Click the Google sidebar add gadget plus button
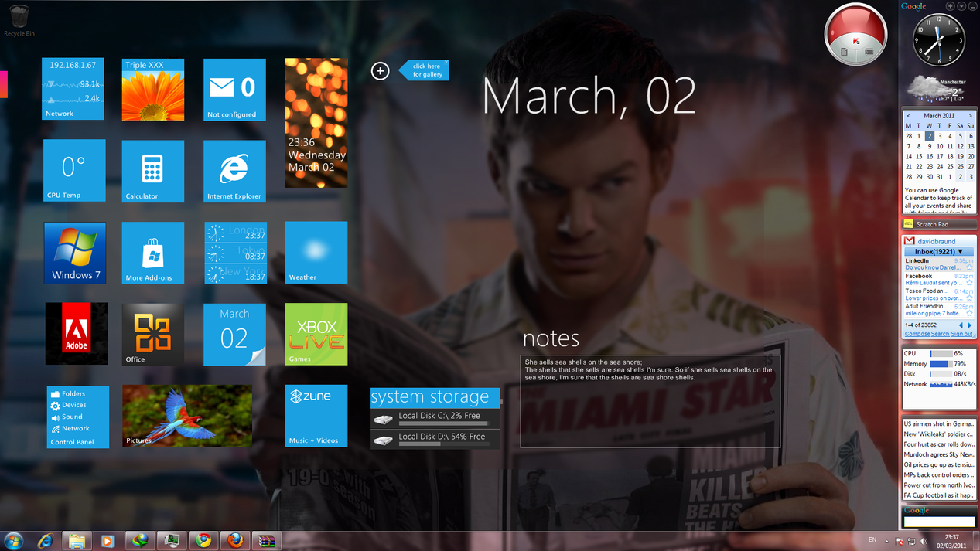Screen dimensions: 980x551 tap(951, 6)
